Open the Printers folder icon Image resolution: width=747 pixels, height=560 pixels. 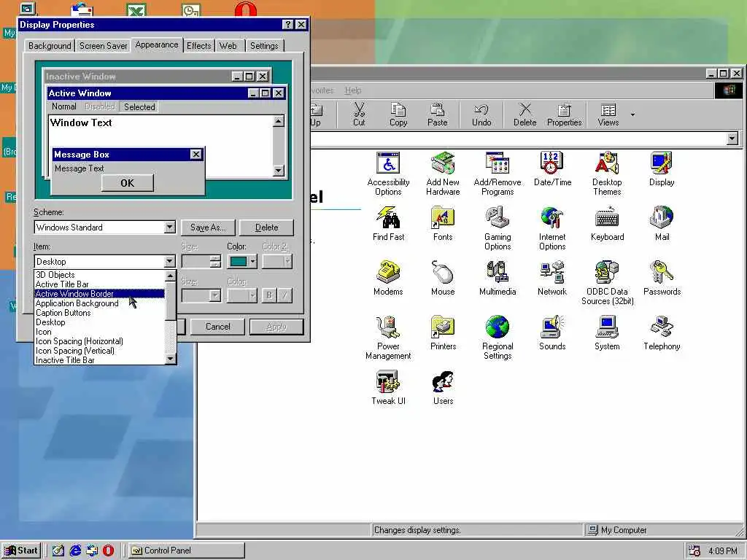[x=443, y=333]
